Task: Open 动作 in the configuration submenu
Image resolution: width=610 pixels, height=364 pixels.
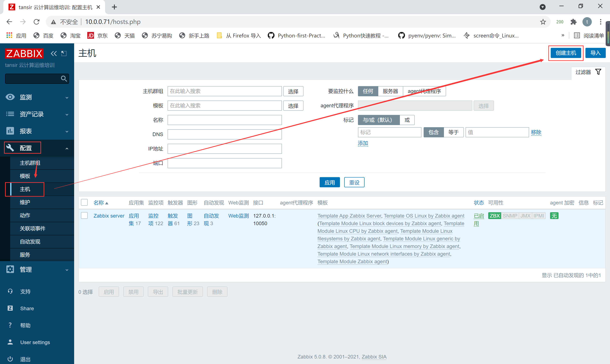Action: [42, 215]
